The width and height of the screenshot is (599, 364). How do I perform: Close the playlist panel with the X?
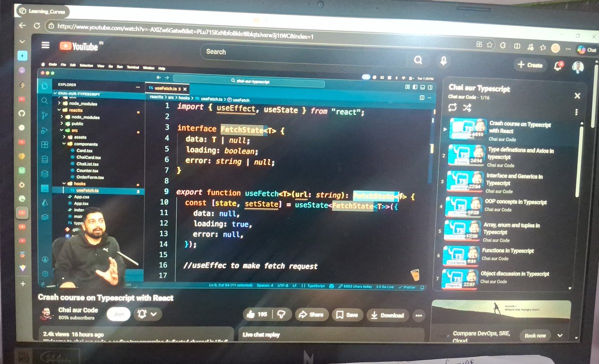coord(577,96)
